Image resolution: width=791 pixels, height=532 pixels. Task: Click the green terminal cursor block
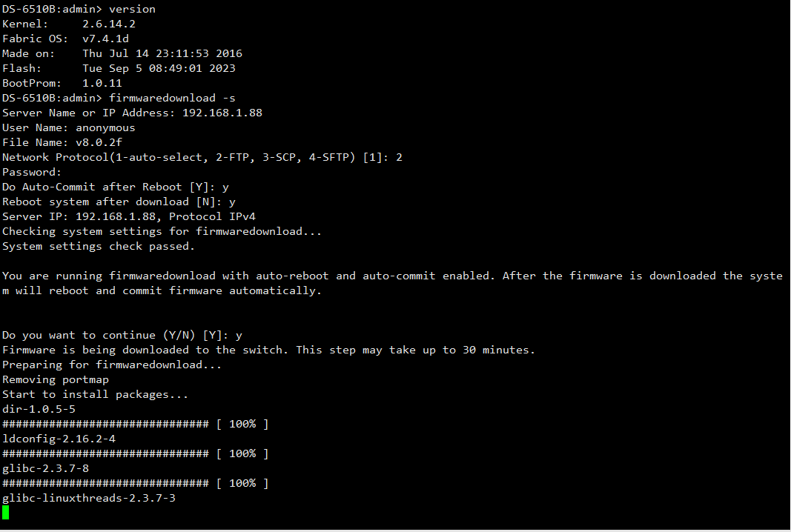[5, 512]
